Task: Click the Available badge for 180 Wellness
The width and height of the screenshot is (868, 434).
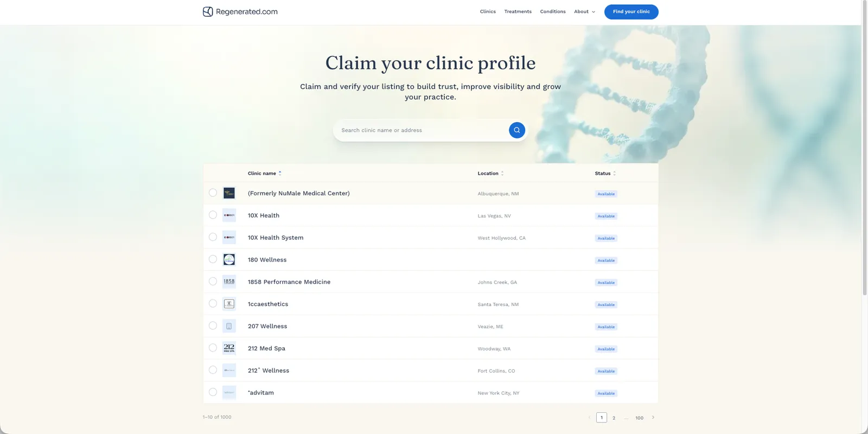Action: point(606,260)
